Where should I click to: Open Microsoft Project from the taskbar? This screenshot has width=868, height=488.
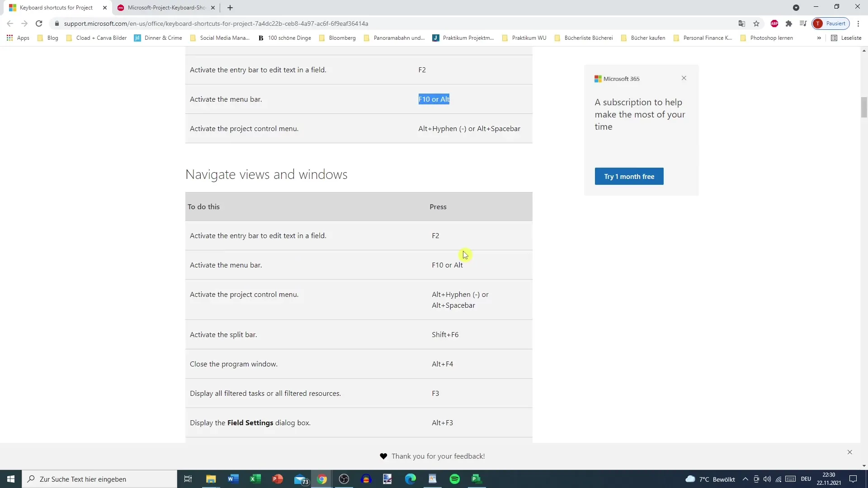tap(476, 479)
